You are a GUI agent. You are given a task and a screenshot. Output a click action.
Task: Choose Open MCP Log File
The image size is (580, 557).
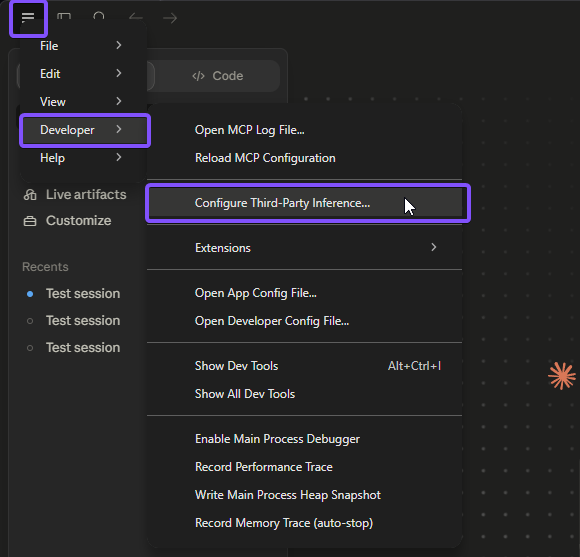coord(304,130)
